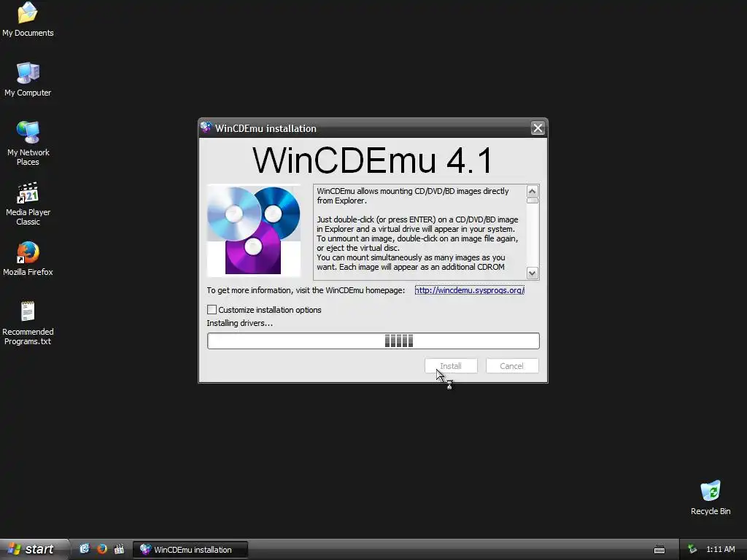Launch Media Player Classic from quick launch
This screenshot has height=560, width=747.
[x=119, y=549]
